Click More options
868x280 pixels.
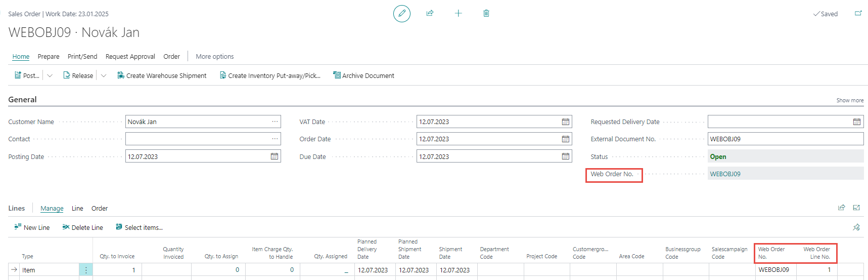tap(214, 57)
